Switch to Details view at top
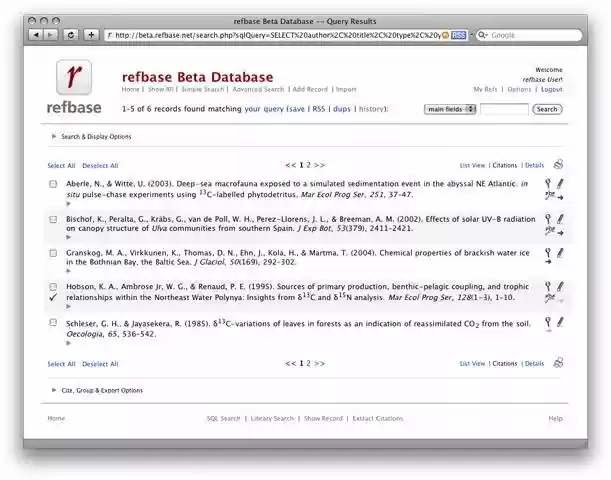Viewport: 611px width, 480px height. [x=535, y=165]
